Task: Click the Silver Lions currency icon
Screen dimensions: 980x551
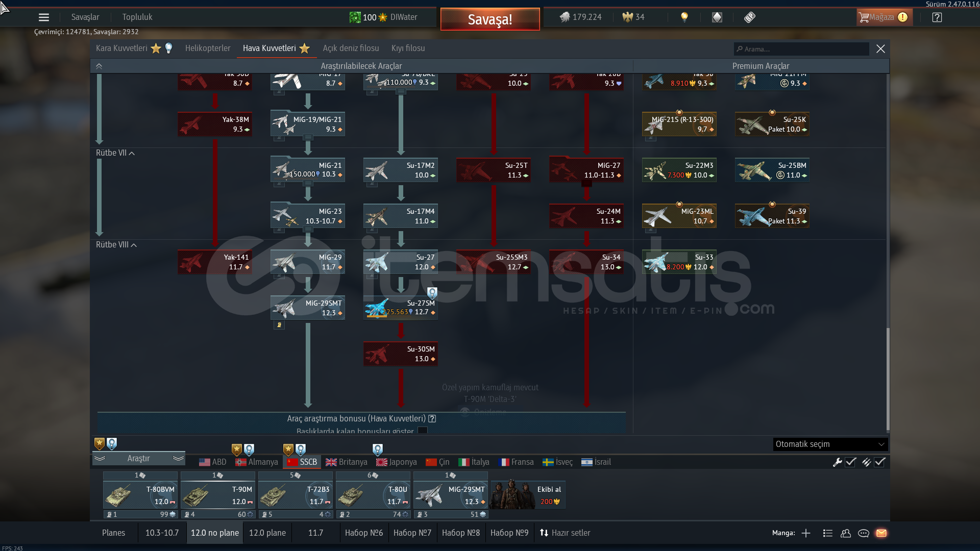Action: click(564, 17)
